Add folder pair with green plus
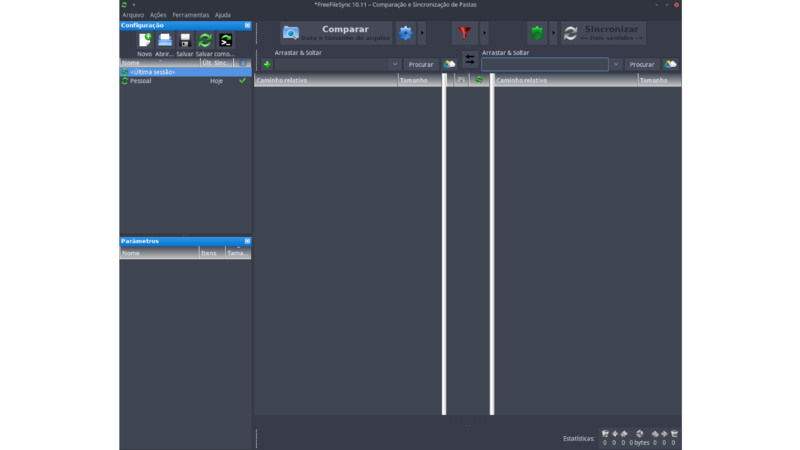800x450 pixels. [267, 64]
